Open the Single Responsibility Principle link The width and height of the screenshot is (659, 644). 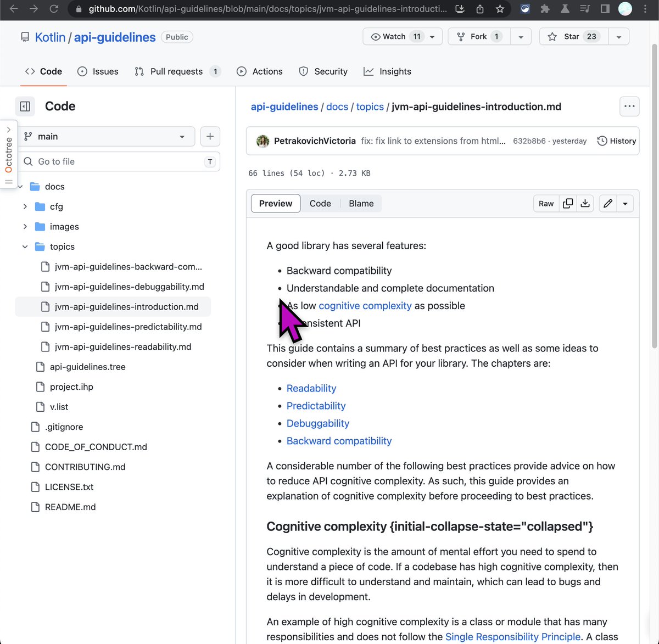coord(513,637)
